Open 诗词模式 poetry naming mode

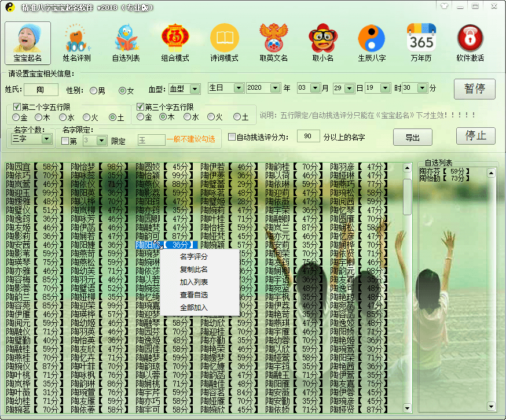pos(224,42)
